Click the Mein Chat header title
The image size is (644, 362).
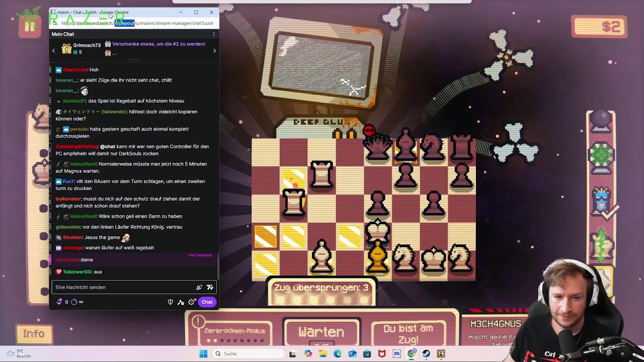tap(63, 34)
